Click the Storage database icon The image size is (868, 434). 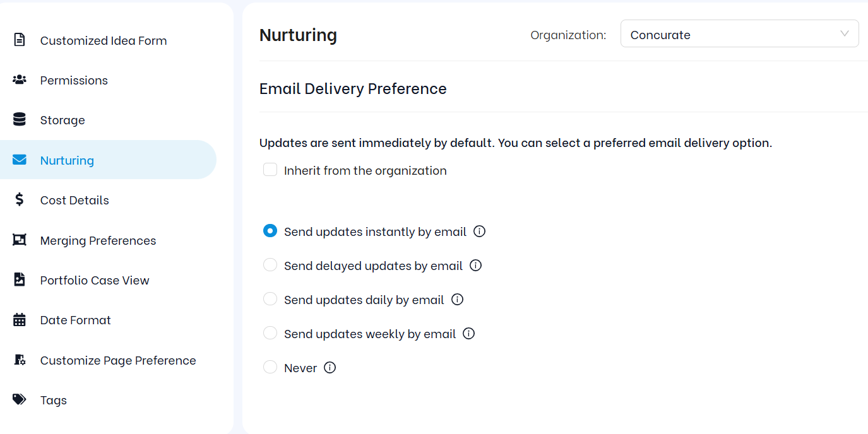(20, 120)
